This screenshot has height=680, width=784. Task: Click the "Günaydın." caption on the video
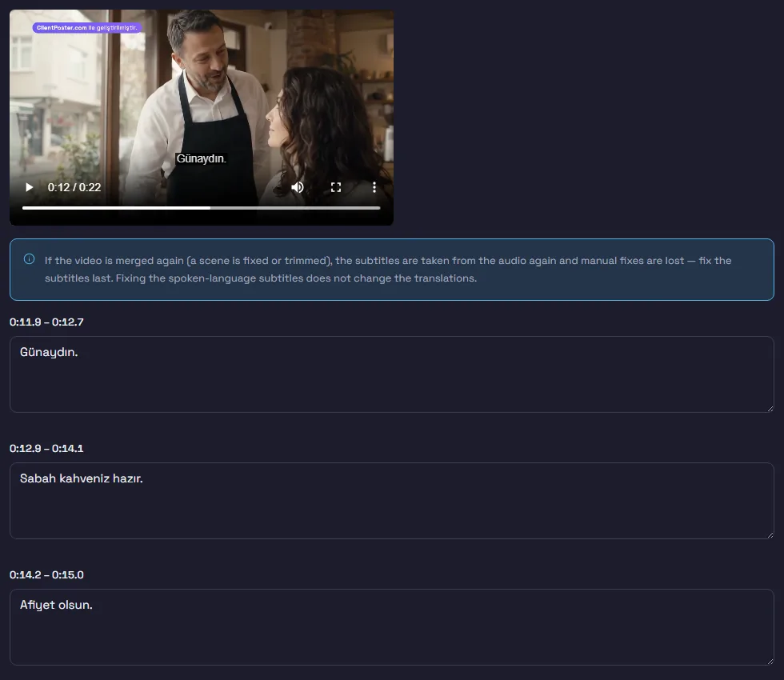click(x=202, y=158)
